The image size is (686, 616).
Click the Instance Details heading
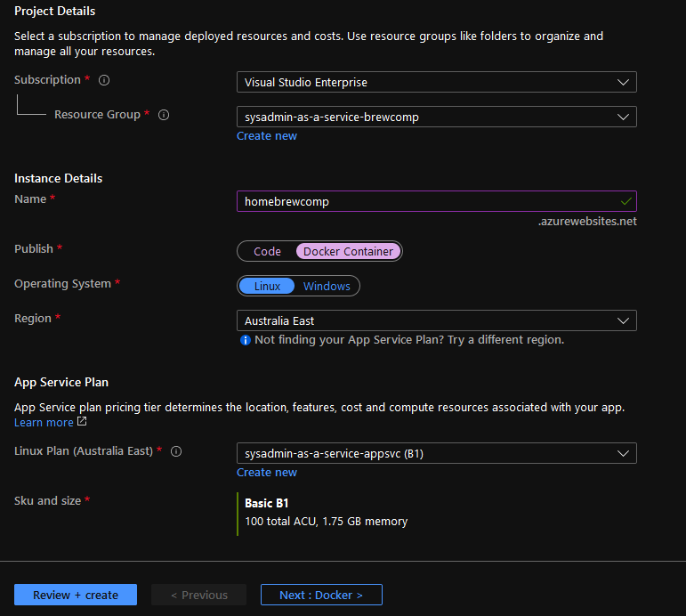(58, 179)
